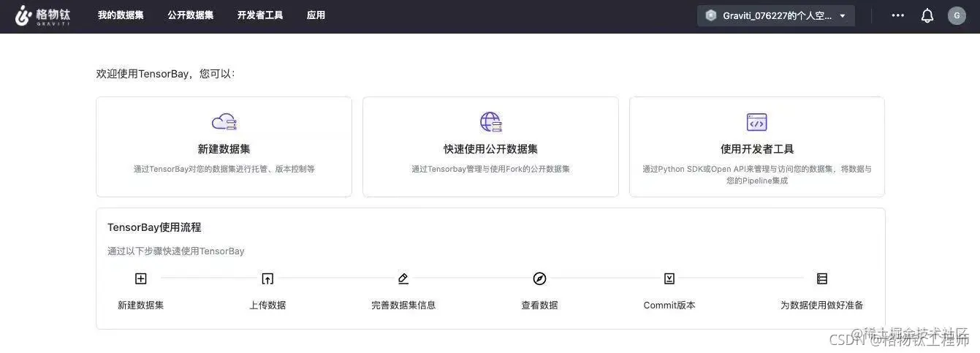
Task: Open the three-dots more menu
Action: [x=897, y=15]
